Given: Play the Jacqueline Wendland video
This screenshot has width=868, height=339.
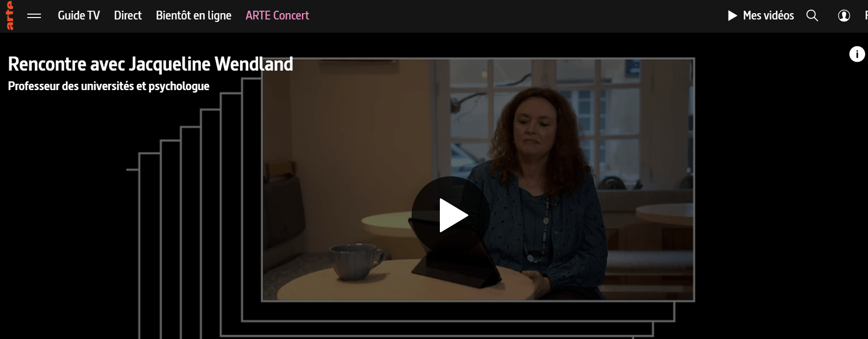Looking at the screenshot, I should tap(451, 215).
